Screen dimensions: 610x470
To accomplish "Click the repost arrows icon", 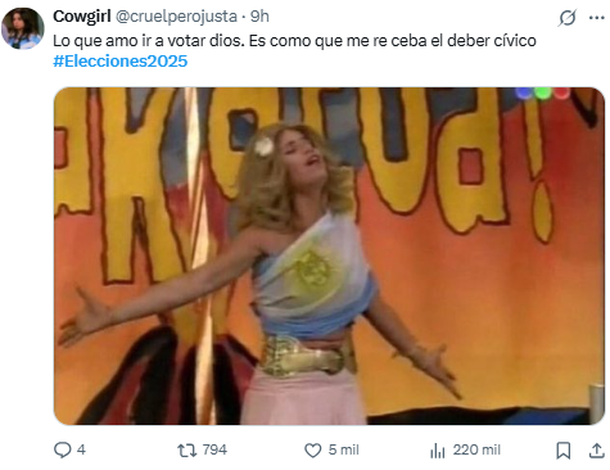I will click(x=187, y=451).
